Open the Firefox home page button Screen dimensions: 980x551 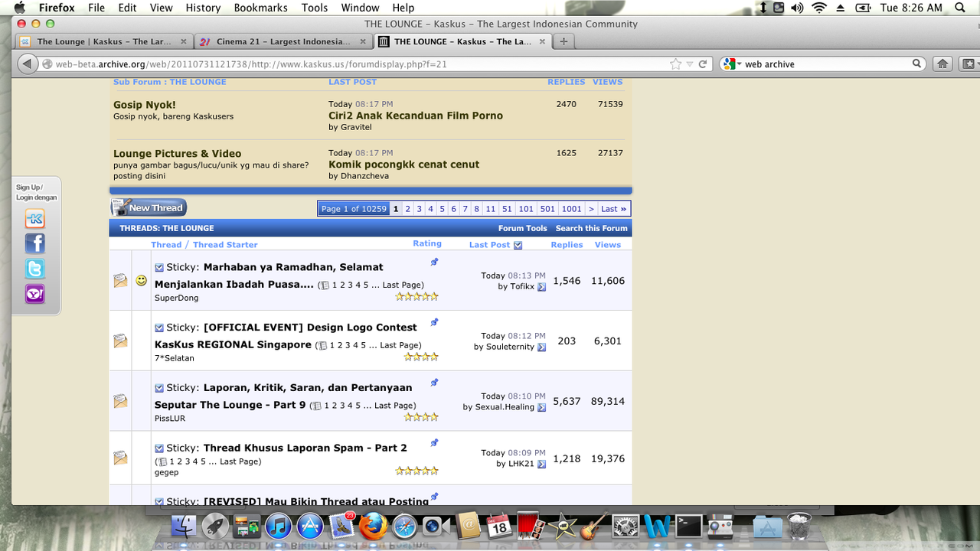coord(943,64)
